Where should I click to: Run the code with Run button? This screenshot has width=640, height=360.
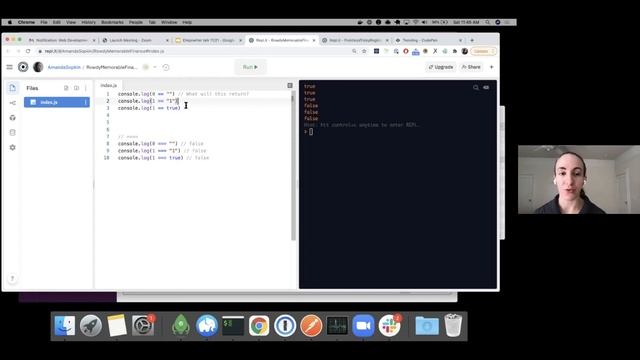250,67
